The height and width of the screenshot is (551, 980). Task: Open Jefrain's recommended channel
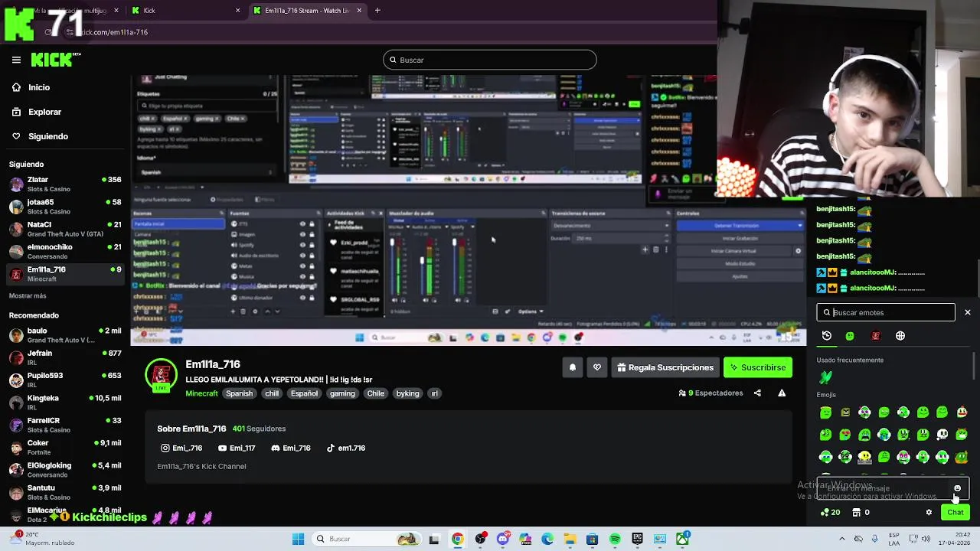pos(65,357)
